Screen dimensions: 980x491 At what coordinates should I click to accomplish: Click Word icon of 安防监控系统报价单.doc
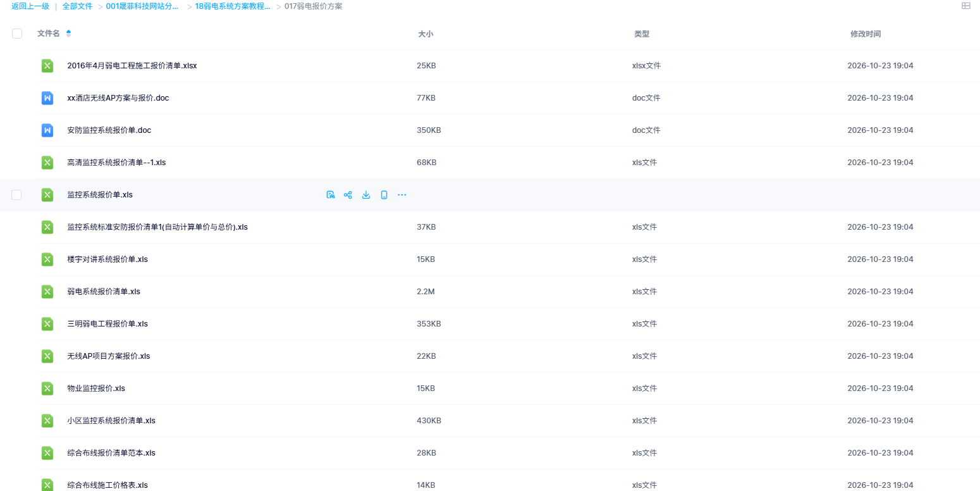point(47,130)
